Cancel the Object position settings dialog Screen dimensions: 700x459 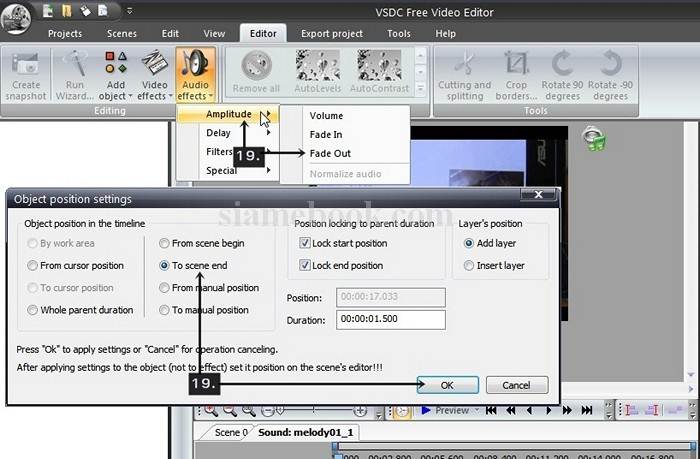(517, 385)
